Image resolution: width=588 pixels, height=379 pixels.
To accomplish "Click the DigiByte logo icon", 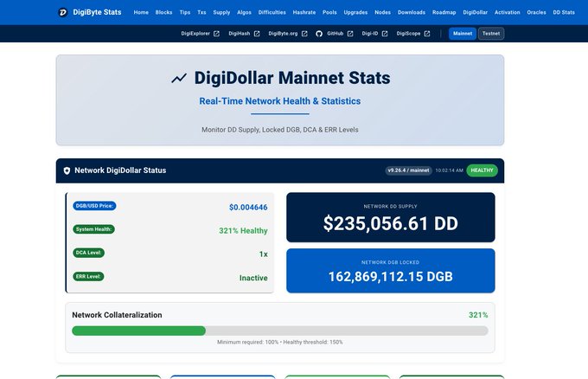I will 62,12.
